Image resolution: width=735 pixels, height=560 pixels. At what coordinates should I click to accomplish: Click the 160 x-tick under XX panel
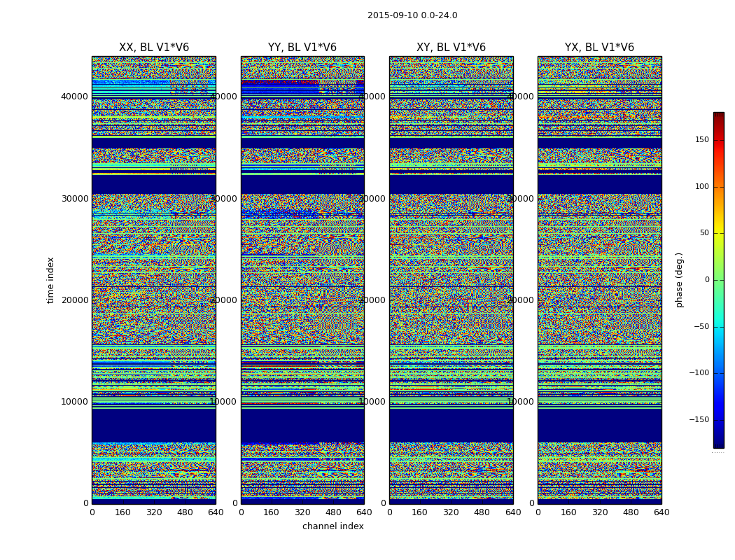click(x=122, y=512)
